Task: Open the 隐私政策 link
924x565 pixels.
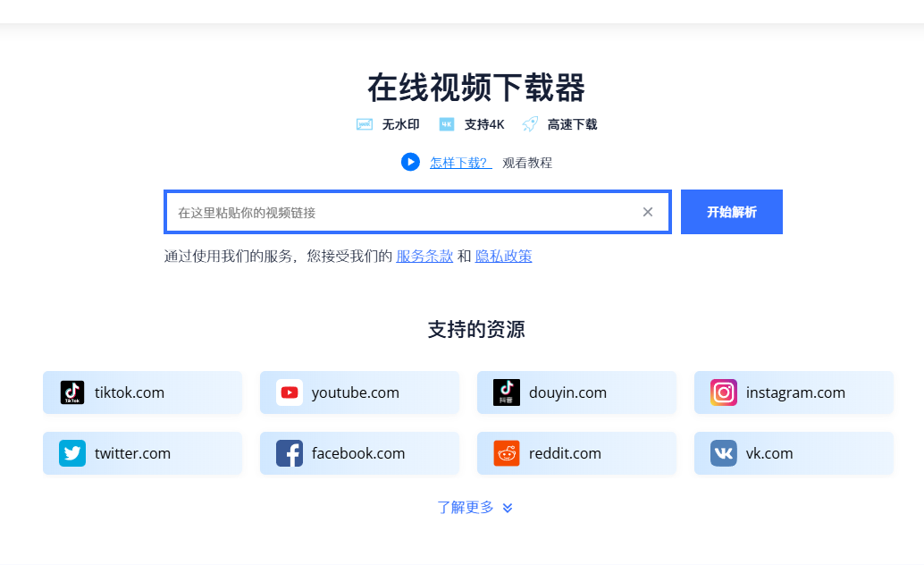Action: tap(503, 257)
